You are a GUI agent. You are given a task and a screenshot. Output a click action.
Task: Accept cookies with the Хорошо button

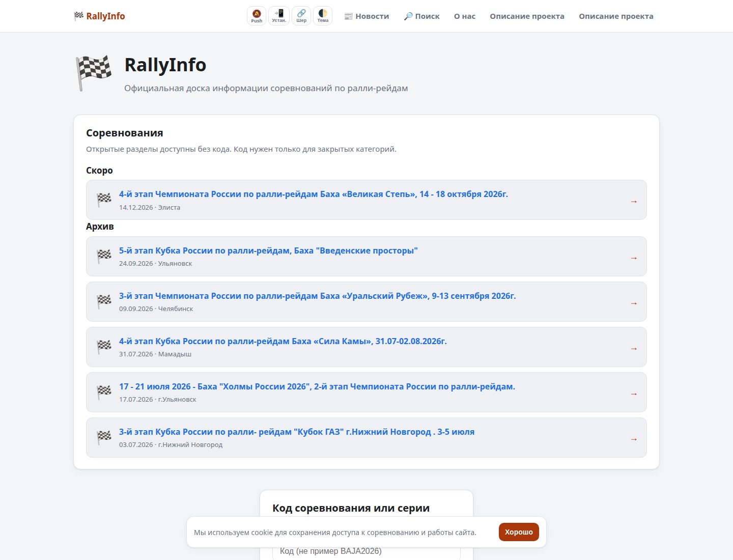coord(519,532)
